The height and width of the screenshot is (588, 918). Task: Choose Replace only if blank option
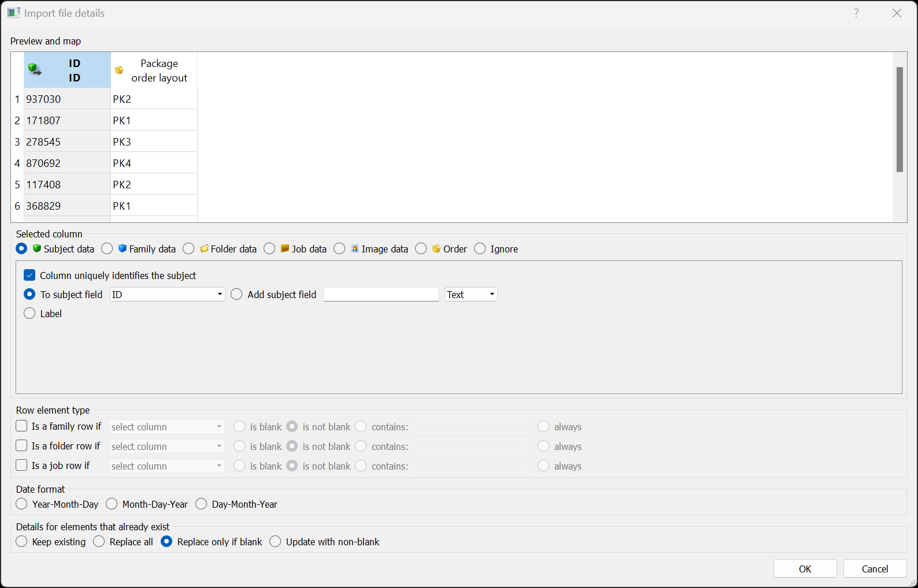166,541
